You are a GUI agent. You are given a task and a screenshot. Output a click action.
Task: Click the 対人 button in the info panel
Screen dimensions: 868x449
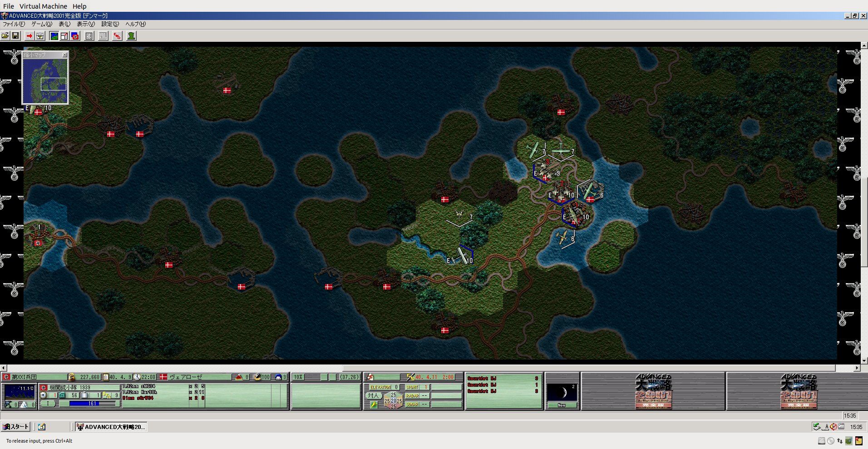coord(373,396)
